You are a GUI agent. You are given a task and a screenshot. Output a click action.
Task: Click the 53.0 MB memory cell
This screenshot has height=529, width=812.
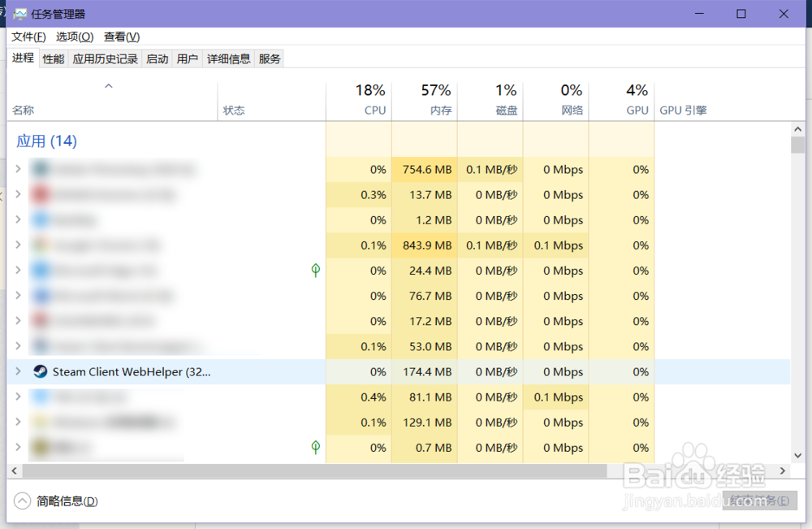(425, 346)
